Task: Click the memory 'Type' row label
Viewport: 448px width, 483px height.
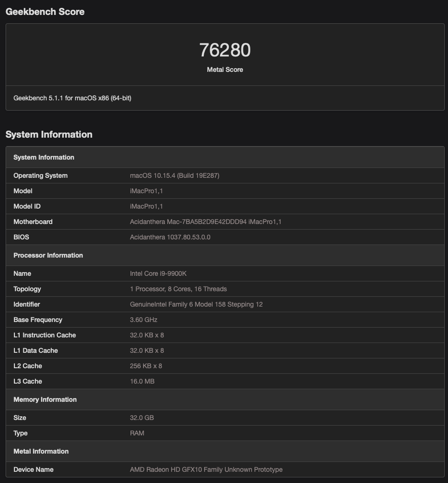Action: point(21,433)
